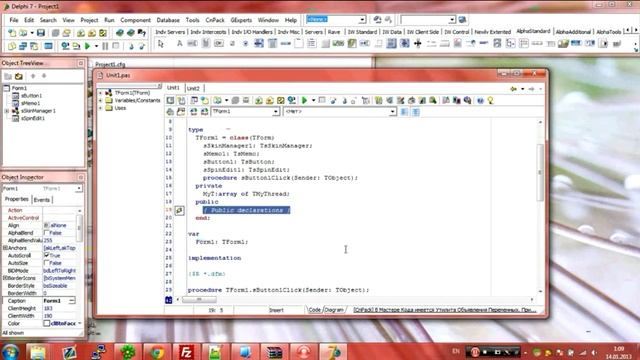Click the editor vertical scrollbar thumb
The image size is (640, 360).
tap(540, 172)
